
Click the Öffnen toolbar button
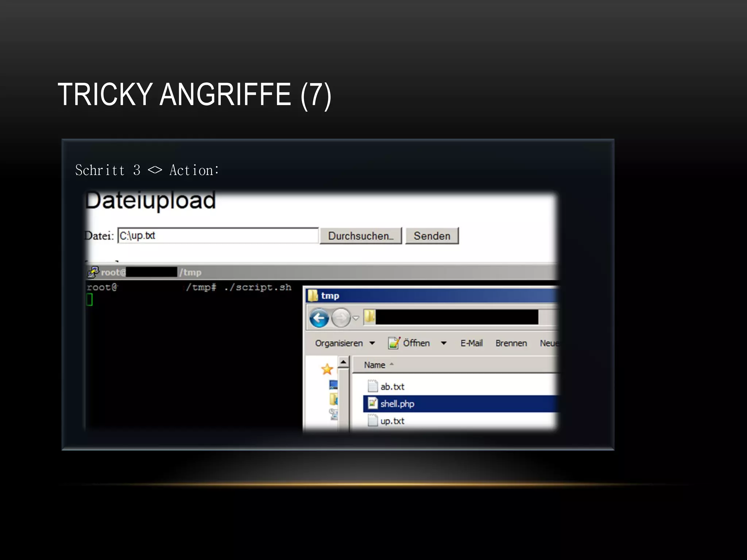(x=409, y=343)
